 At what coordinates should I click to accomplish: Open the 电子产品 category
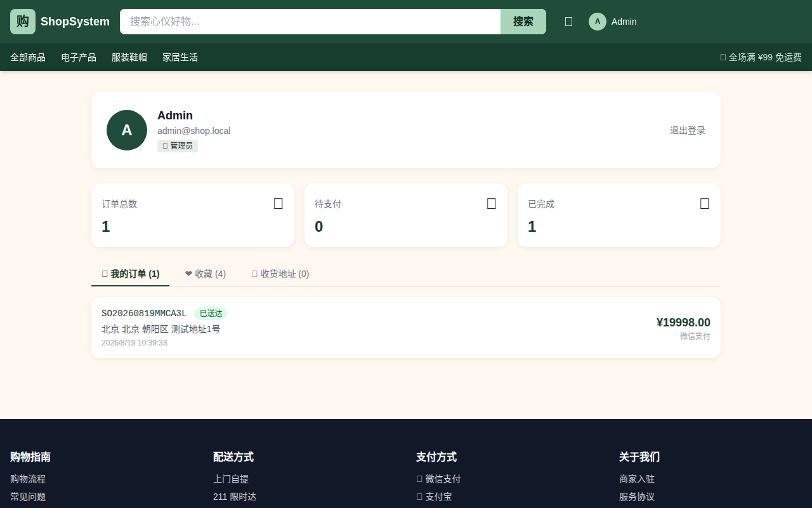(x=79, y=57)
